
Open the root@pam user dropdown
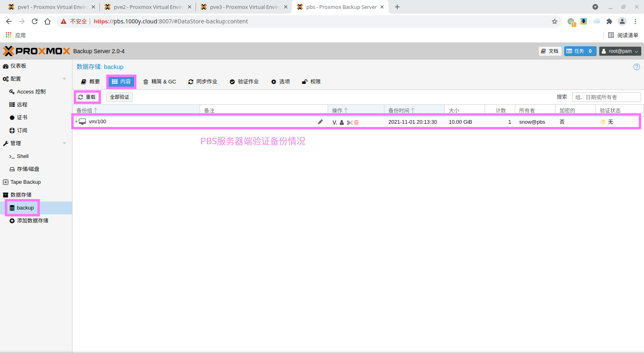coord(620,51)
